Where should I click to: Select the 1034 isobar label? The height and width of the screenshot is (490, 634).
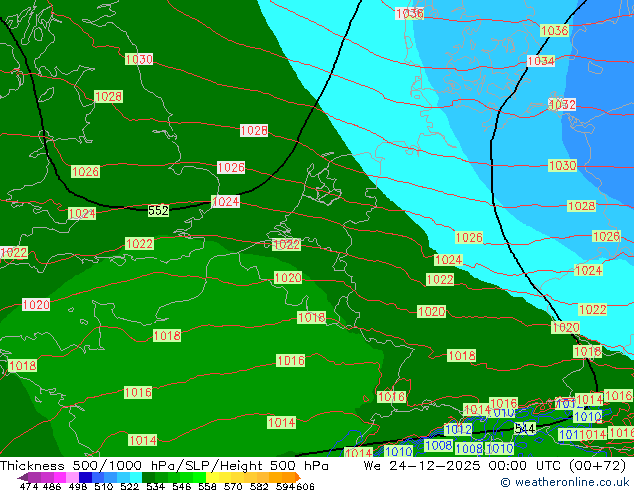point(541,61)
